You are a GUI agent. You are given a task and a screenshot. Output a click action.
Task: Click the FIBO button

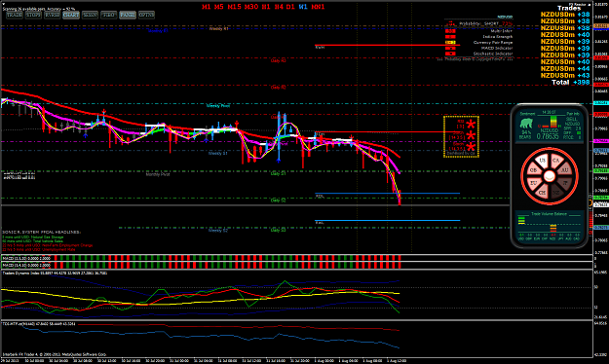109,15
